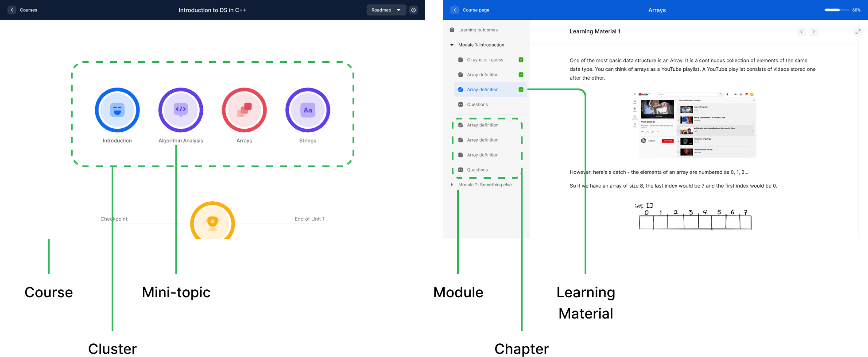Toggle the Okay nice I guess checkbox
868x357 pixels.
pyautogui.click(x=521, y=60)
